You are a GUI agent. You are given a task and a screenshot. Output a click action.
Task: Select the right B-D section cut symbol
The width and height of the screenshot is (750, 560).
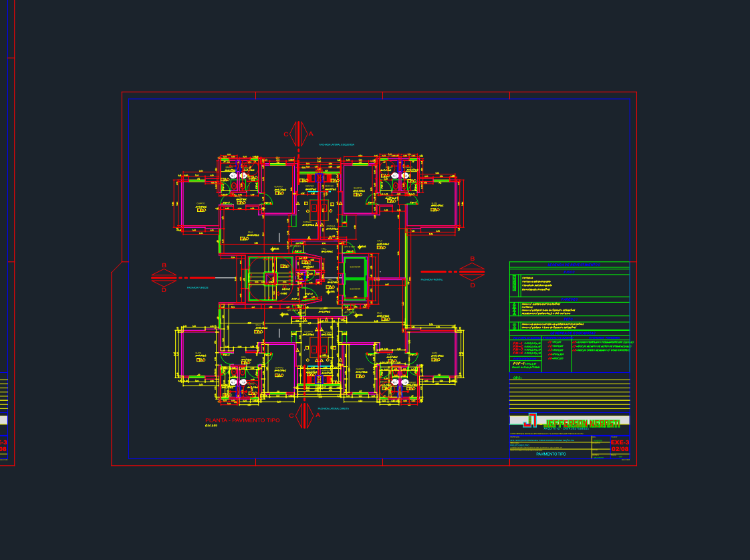pos(472,271)
